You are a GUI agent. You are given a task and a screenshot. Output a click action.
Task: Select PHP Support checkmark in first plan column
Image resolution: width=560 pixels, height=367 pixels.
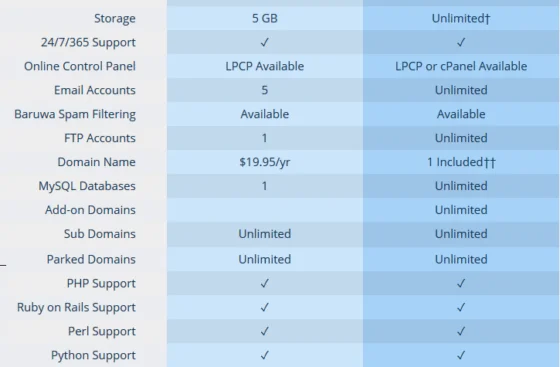[x=265, y=283]
